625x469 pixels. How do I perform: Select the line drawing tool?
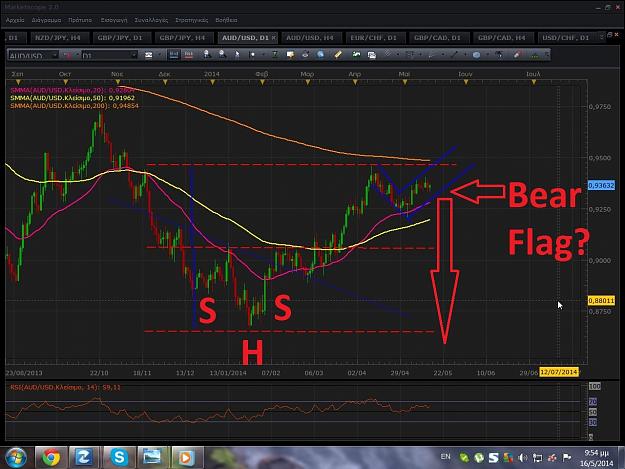[454, 55]
